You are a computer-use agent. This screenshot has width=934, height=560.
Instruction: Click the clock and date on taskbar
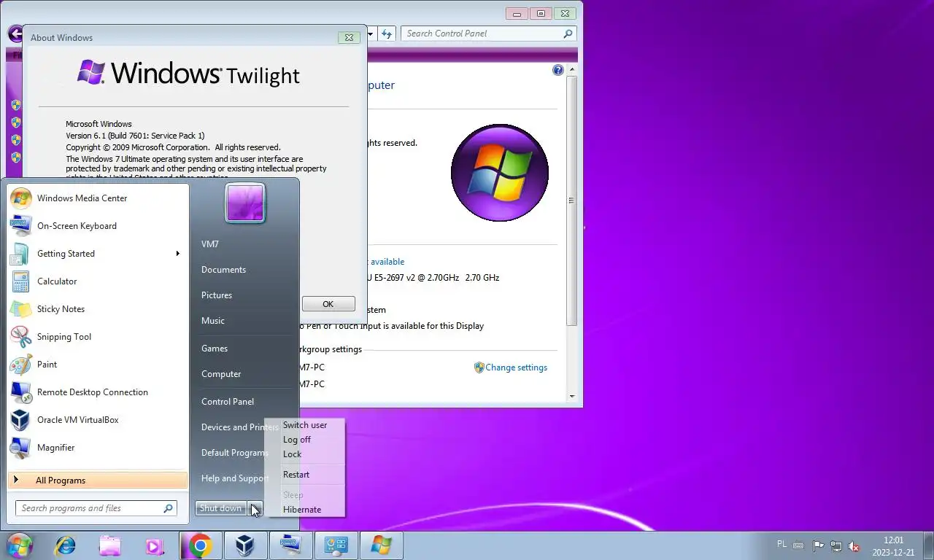coord(893,546)
